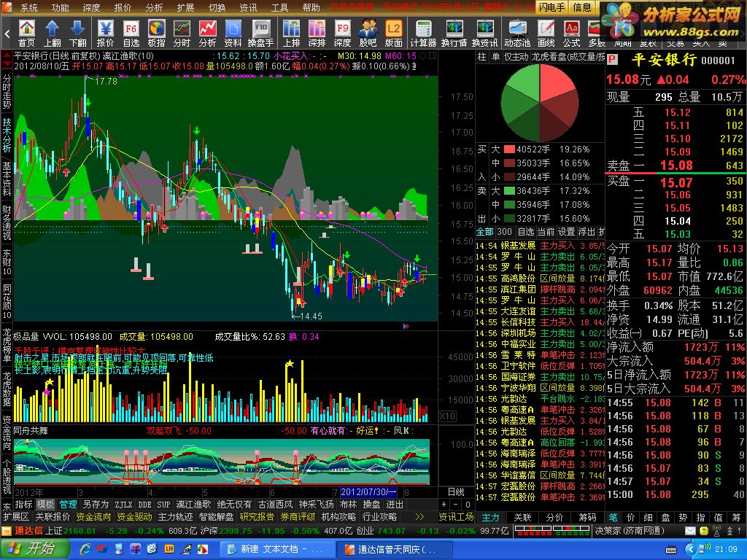The width and height of the screenshot is (747, 560).
Task: Open the 帮助 menu
Action: click(311, 7)
